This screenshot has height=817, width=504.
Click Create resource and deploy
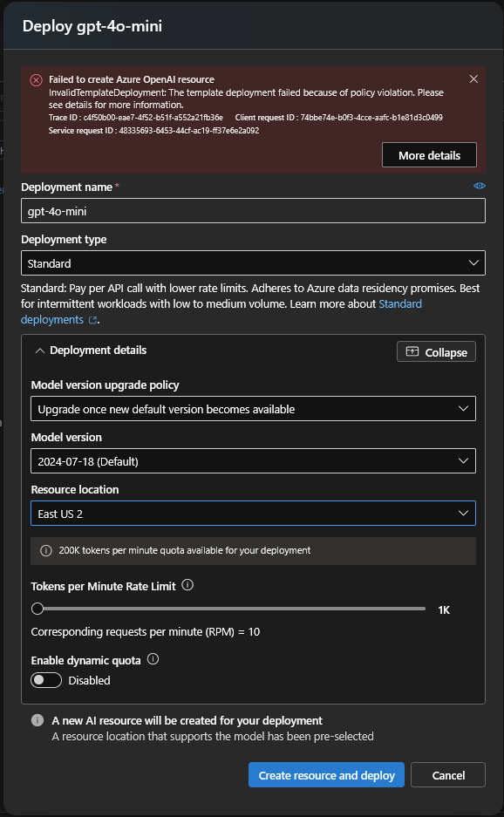click(326, 775)
